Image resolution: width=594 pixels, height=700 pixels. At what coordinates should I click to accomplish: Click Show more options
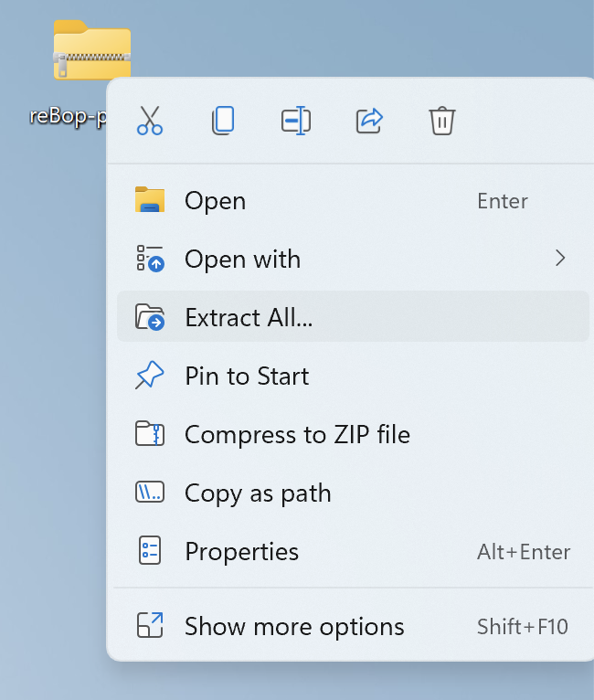coord(353,626)
